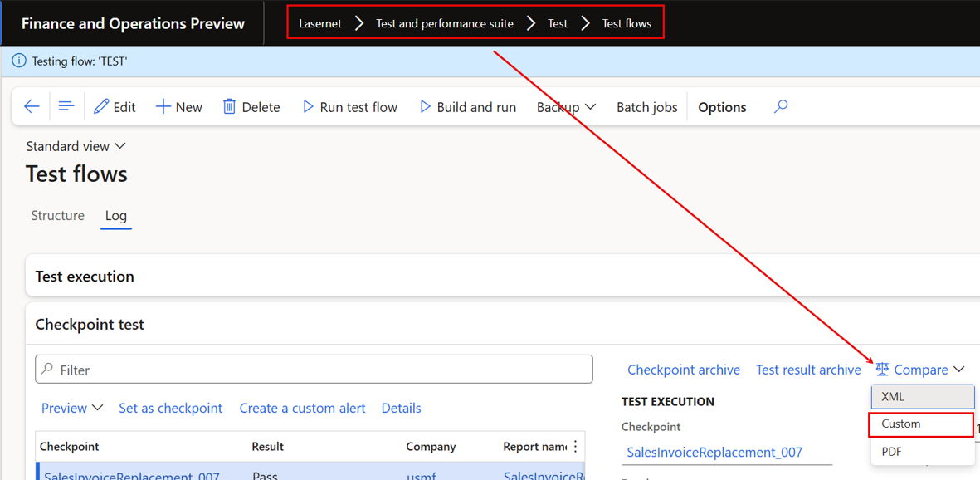This screenshot has height=480, width=980.
Task: Switch to the Structure tab
Action: pyautogui.click(x=57, y=216)
